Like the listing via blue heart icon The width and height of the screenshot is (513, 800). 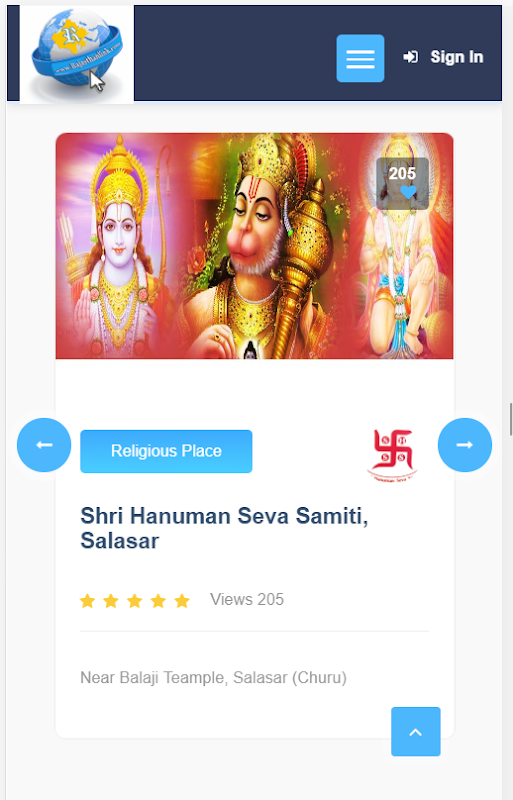[x=408, y=192]
